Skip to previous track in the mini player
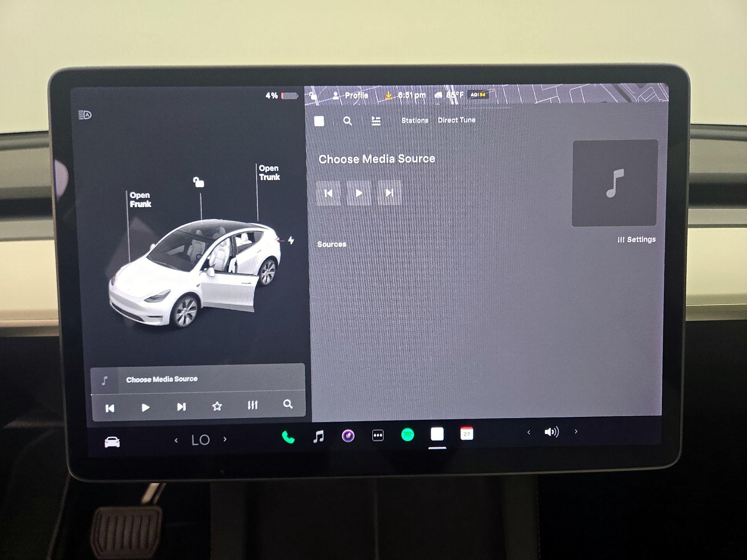This screenshot has height=560, width=747. (110, 408)
